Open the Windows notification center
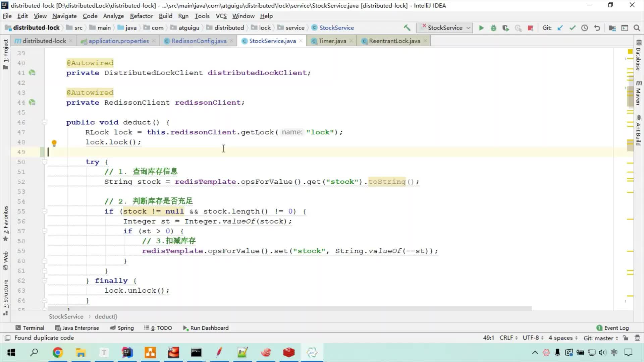The height and width of the screenshot is (362, 644). coord(628,353)
